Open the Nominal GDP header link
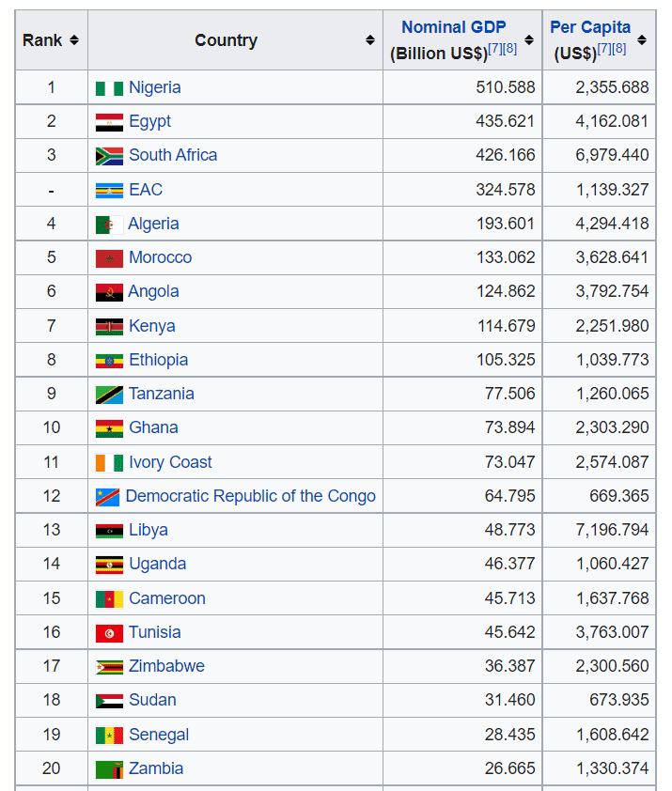Image resolution: width=672 pixels, height=791 pixels. 453,27
